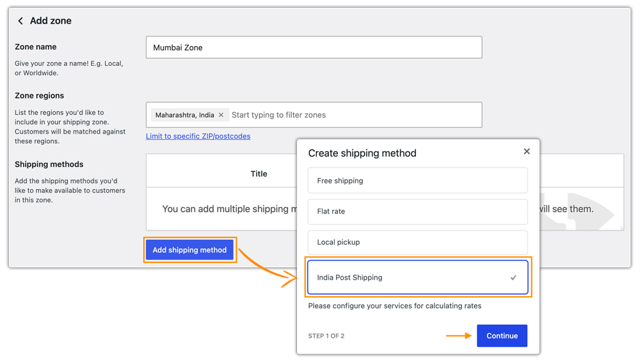Click the Continue button
The image size is (640, 364).
pos(502,336)
